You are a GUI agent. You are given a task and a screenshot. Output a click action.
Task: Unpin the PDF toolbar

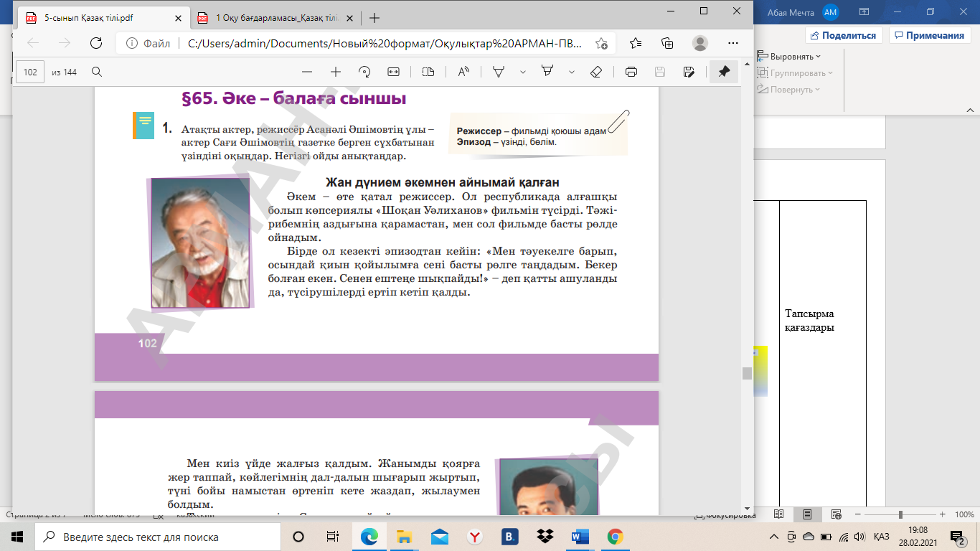click(x=724, y=72)
